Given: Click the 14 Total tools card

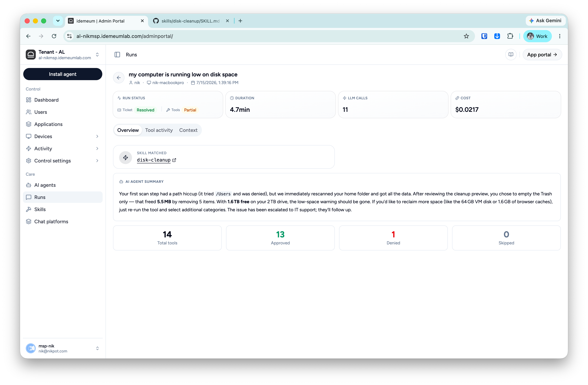Looking at the screenshot, I should click(167, 238).
